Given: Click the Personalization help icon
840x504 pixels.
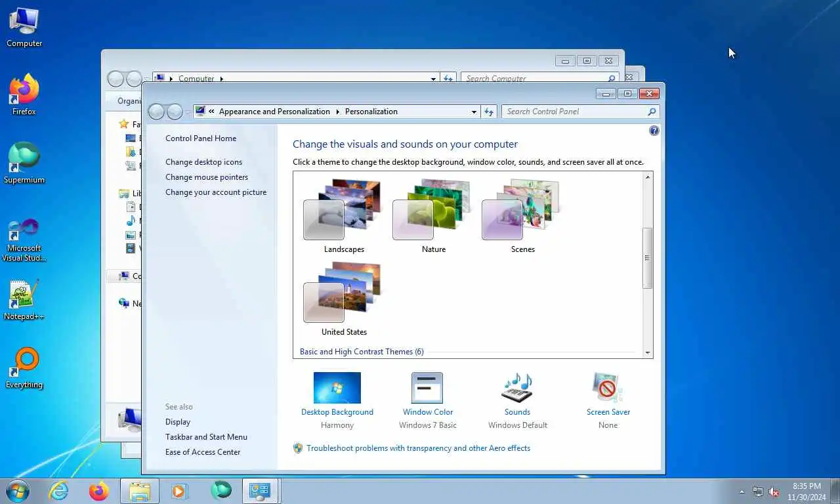Looking at the screenshot, I should pos(654,131).
